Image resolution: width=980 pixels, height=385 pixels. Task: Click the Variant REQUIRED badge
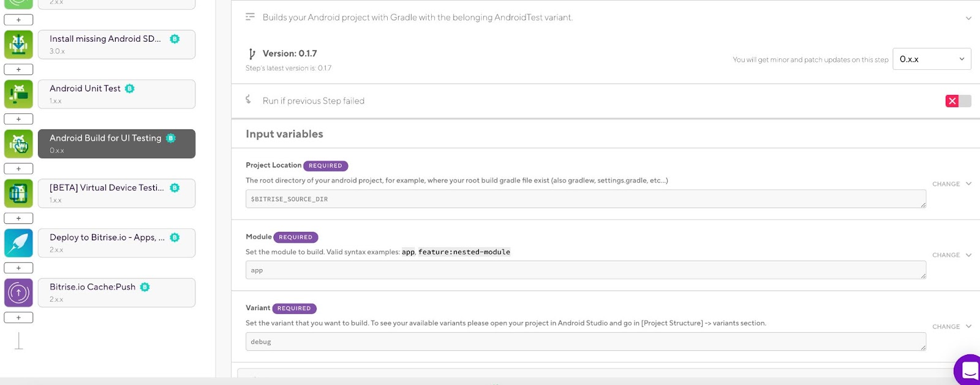click(294, 308)
